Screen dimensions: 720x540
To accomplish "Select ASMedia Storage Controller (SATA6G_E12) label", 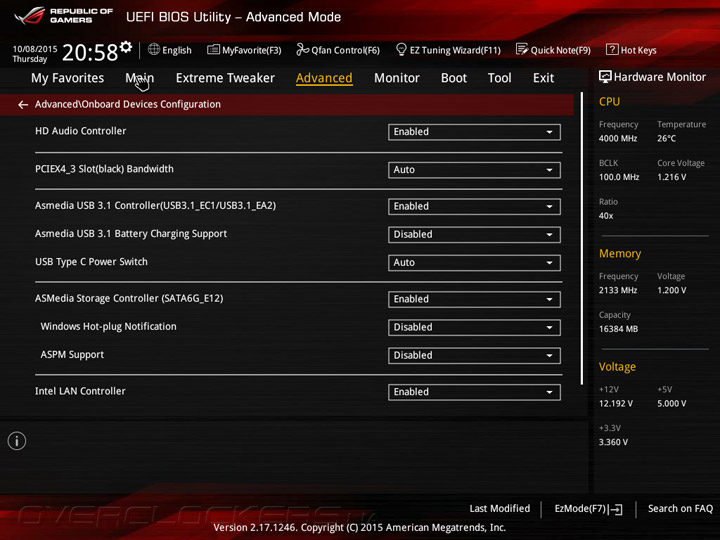I will [129, 298].
